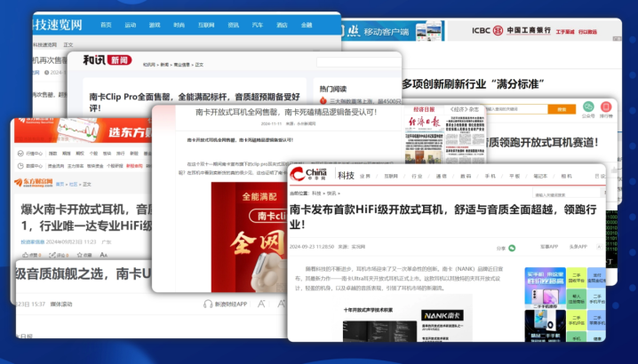Click the 公众号 green icon
The width and height of the screenshot is (638, 364).
(588, 107)
